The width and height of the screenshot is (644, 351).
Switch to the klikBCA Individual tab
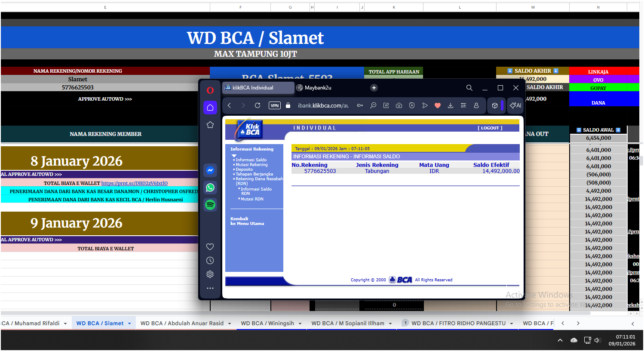[x=258, y=88]
